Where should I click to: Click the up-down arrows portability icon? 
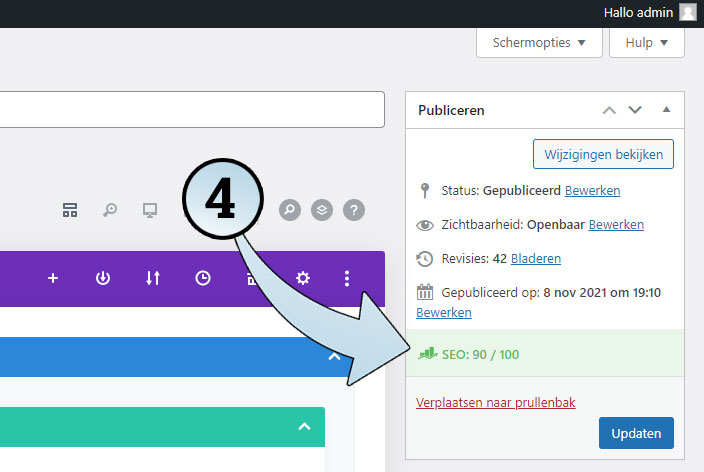[153, 278]
